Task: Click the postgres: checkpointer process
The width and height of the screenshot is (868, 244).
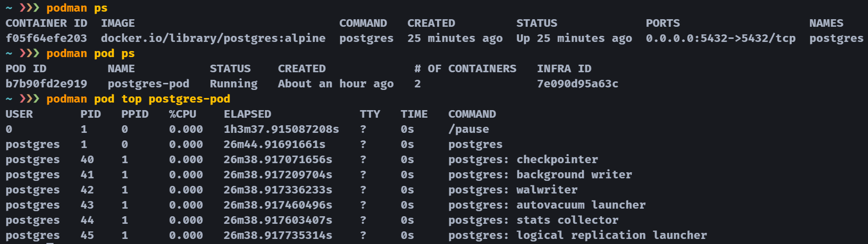Action: click(523, 160)
